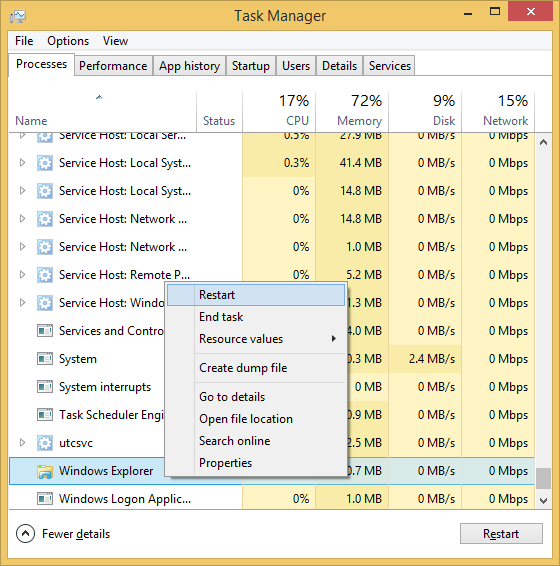Sort by the Status column header
Screen dimensions: 560x566
click(219, 111)
